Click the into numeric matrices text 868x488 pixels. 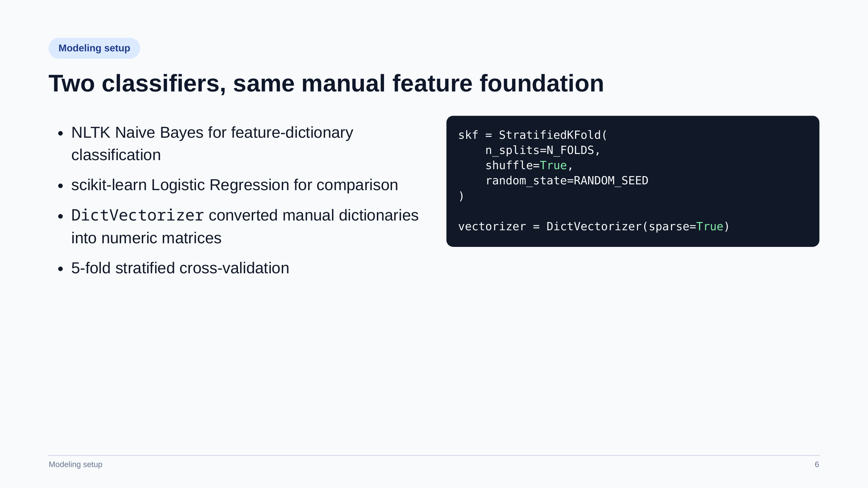146,238
